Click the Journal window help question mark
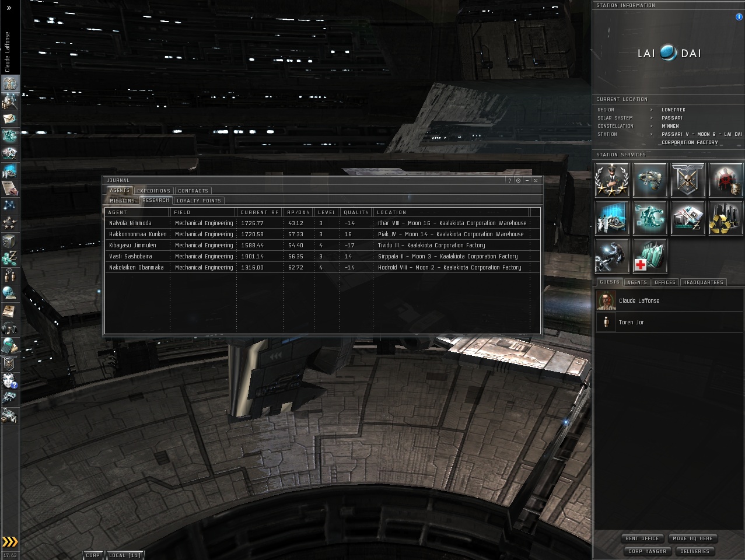The height and width of the screenshot is (560, 745). 509,180
